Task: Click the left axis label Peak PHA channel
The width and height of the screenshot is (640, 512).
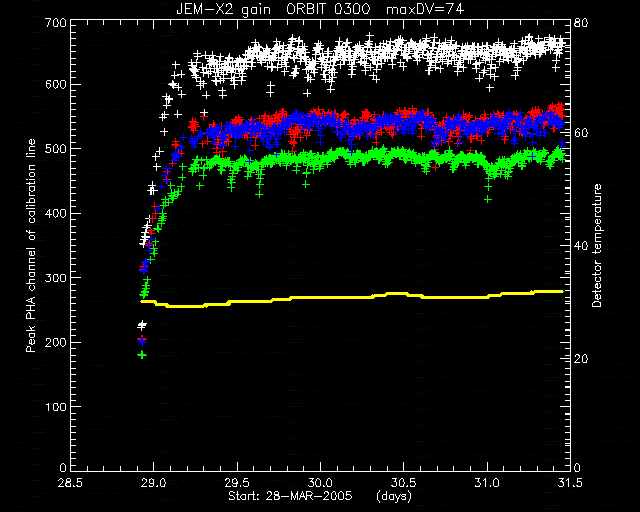Action: coord(31,246)
